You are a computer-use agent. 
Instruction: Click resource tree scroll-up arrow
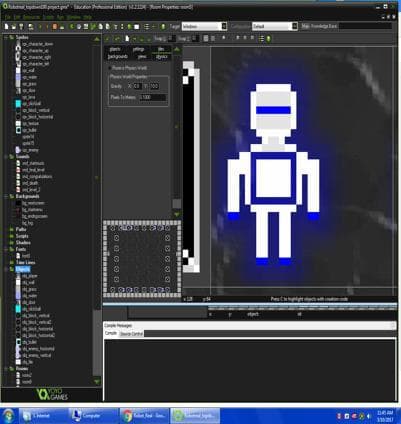[x=97, y=39]
